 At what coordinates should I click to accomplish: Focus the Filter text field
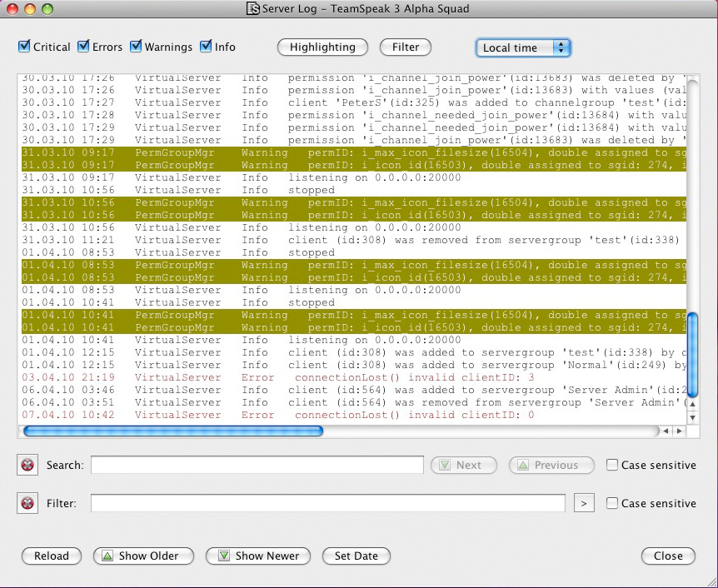click(x=328, y=503)
